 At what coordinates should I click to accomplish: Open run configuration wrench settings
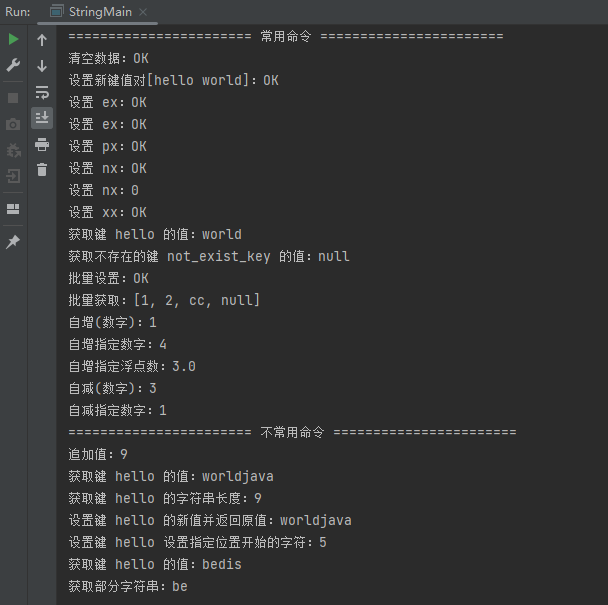point(13,65)
